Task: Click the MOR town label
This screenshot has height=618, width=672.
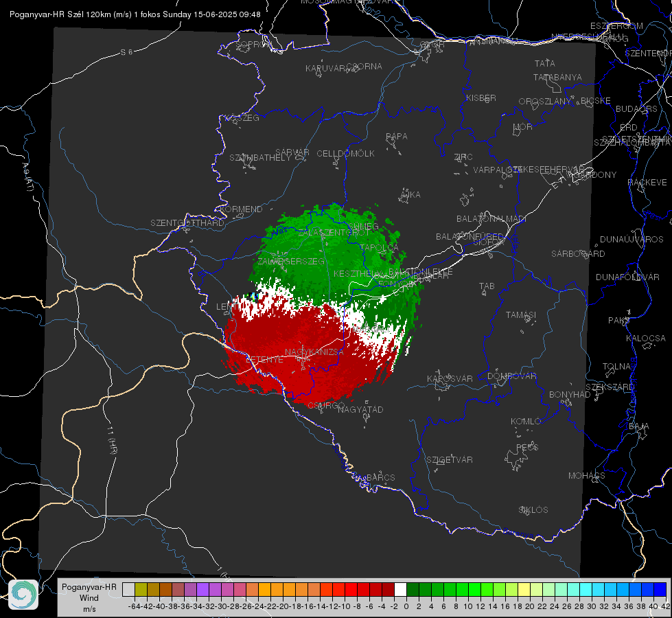Action: (522, 127)
